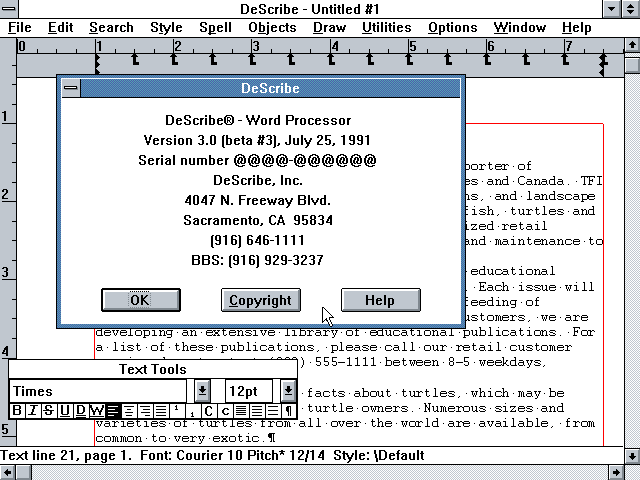
Task: Select left text alignment in Text Tools
Action: pos(113,410)
